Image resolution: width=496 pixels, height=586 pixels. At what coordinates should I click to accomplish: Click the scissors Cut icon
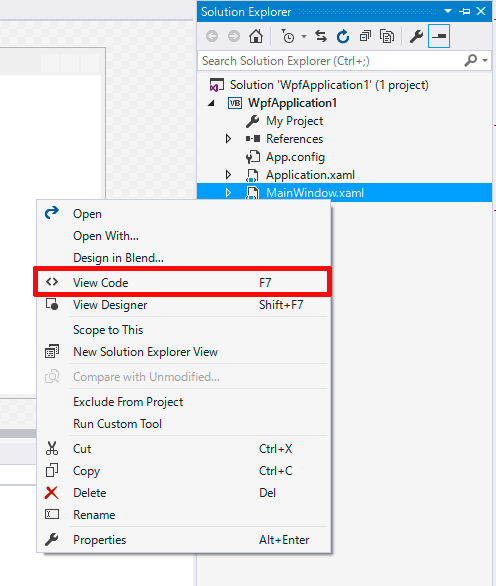[52, 448]
